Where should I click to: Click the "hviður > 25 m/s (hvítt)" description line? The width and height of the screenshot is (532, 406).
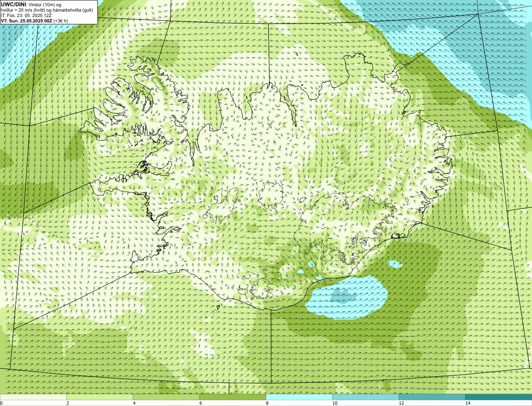coord(47,10)
